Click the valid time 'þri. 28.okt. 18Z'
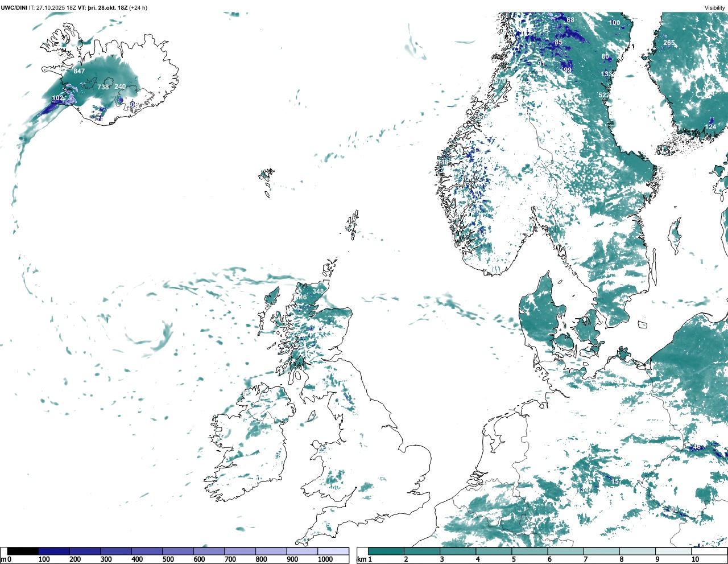This screenshot has height=564, width=728. coord(107,8)
